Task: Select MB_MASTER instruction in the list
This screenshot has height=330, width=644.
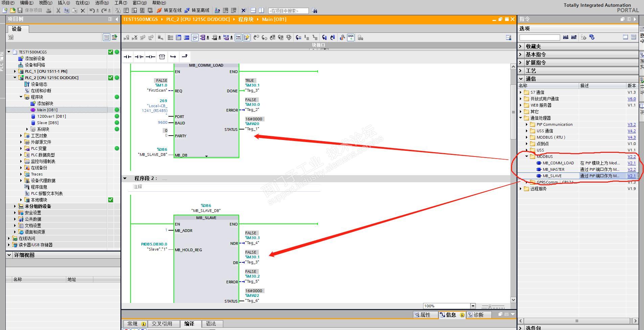Action: (x=553, y=169)
